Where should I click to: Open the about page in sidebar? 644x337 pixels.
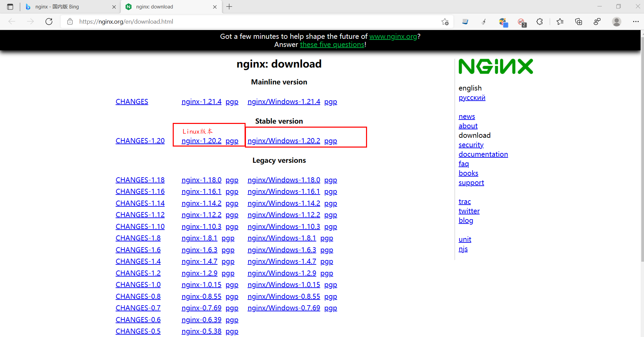click(x=468, y=126)
